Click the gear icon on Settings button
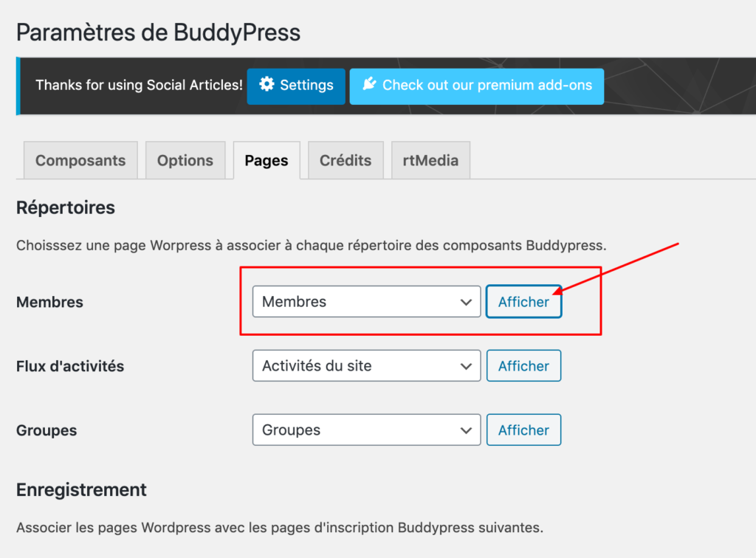756x558 pixels. pos(267,84)
